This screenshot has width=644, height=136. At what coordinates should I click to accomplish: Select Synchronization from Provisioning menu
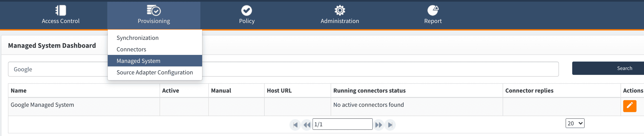coord(137,38)
